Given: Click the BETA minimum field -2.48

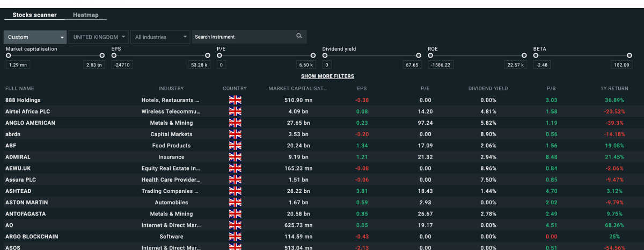Looking at the screenshot, I should (542, 65).
